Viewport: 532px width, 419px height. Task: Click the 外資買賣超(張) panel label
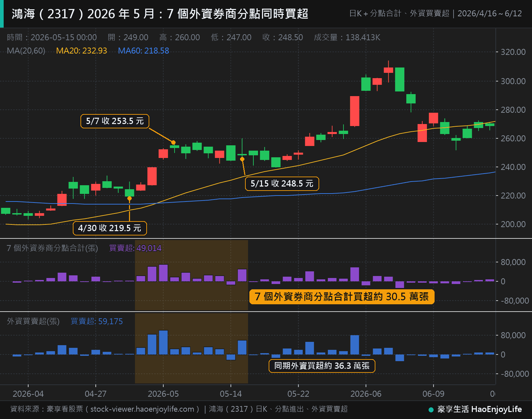pyautogui.click(x=33, y=322)
